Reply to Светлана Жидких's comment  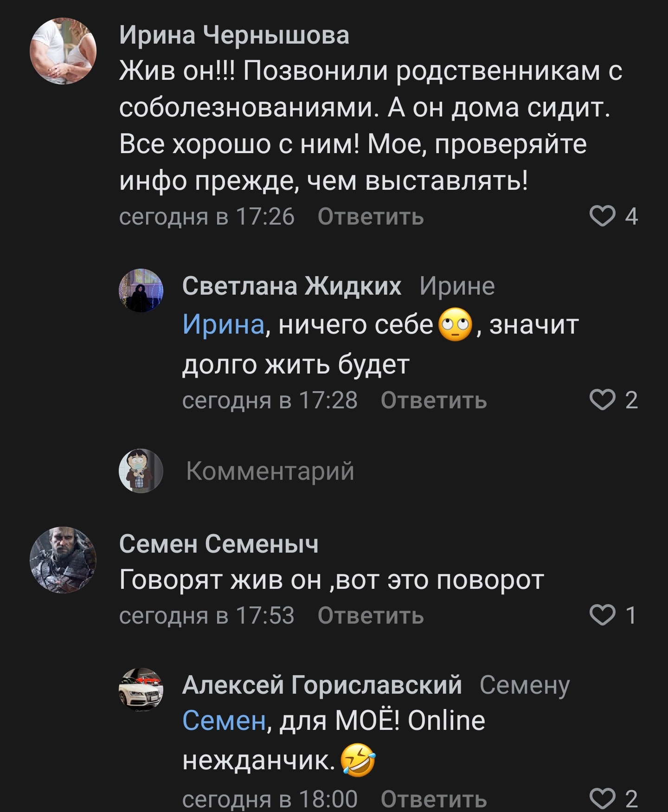[x=434, y=400]
